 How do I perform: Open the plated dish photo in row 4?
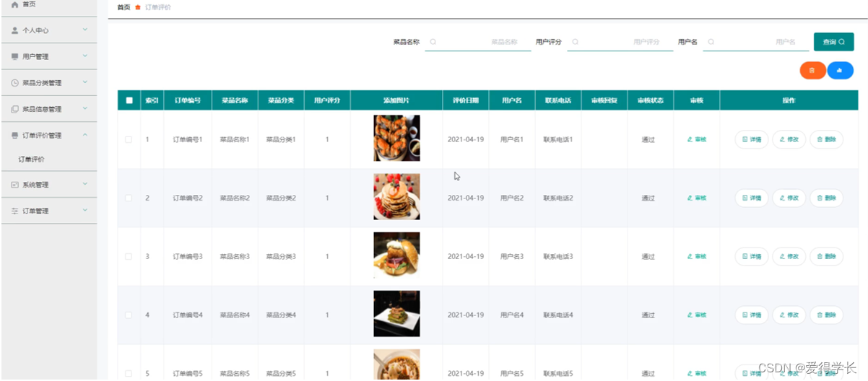(396, 314)
